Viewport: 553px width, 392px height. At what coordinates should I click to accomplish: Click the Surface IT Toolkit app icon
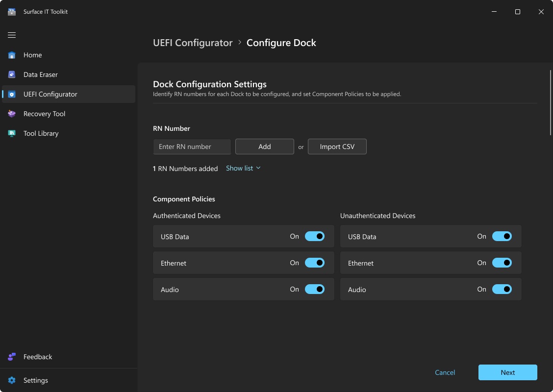pos(12,12)
